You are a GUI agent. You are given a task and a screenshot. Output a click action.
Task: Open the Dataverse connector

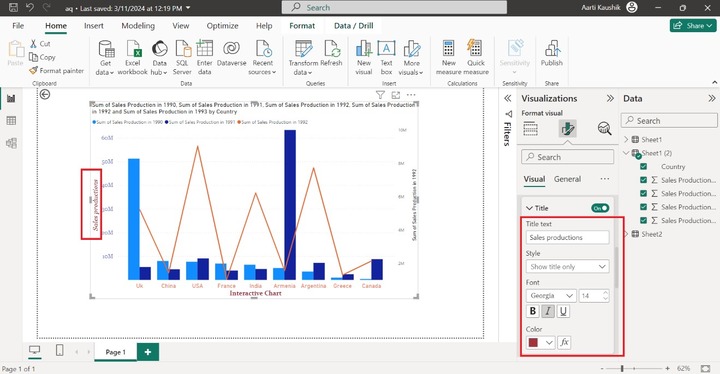[x=231, y=54]
